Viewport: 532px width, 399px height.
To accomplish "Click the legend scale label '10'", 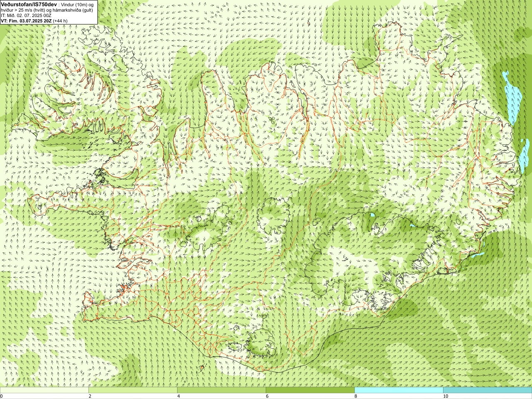I will coord(445,396).
